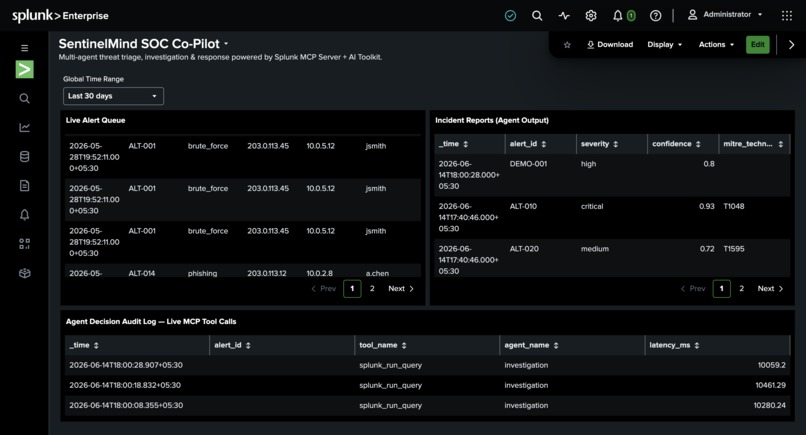Open the Global Time Range dropdown
This screenshot has height=435, width=806.
click(113, 96)
